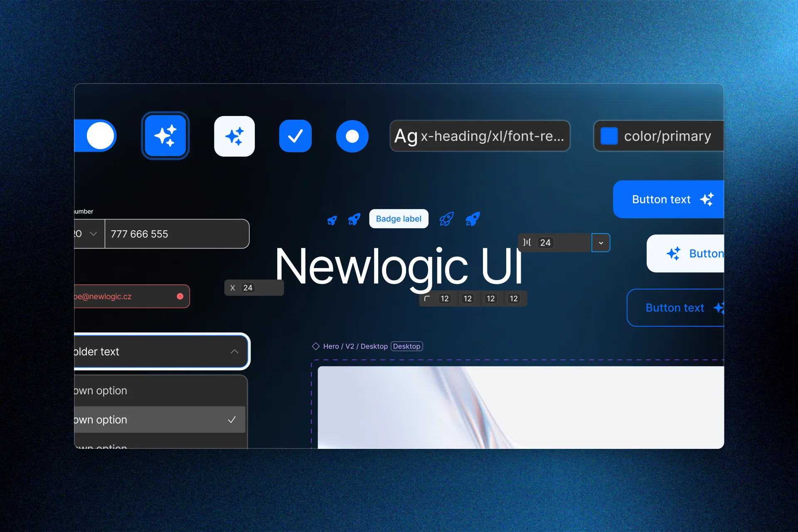Open the country code dropdown chevron

tap(94, 234)
